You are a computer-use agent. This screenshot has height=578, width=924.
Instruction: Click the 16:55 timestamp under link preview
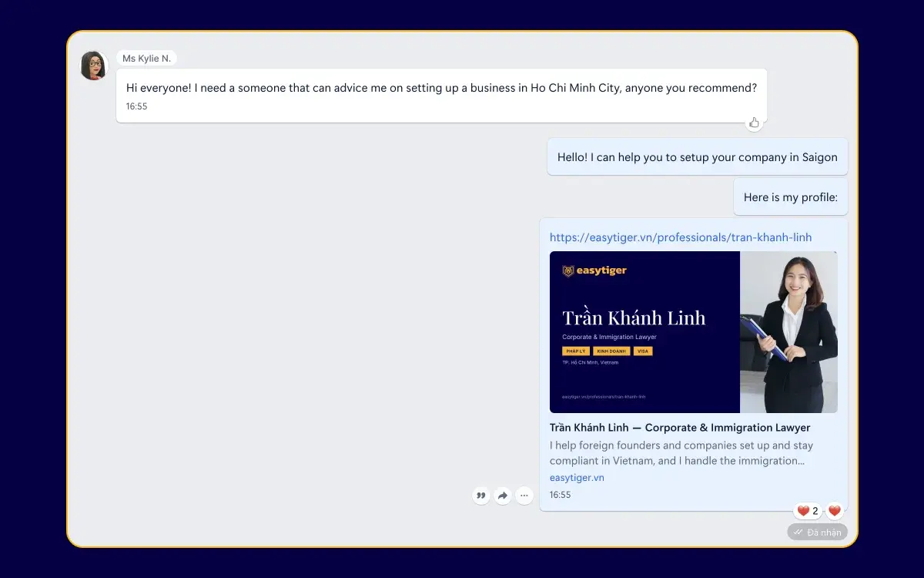(561, 495)
